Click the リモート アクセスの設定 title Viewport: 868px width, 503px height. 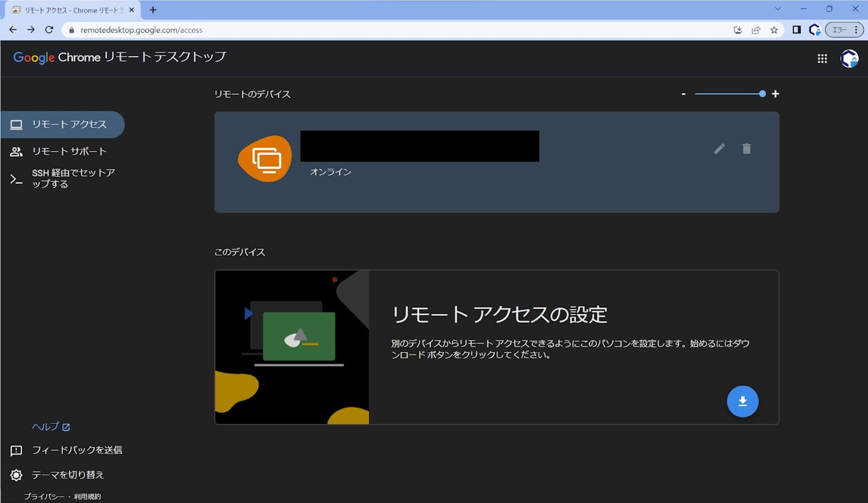(500, 315)
